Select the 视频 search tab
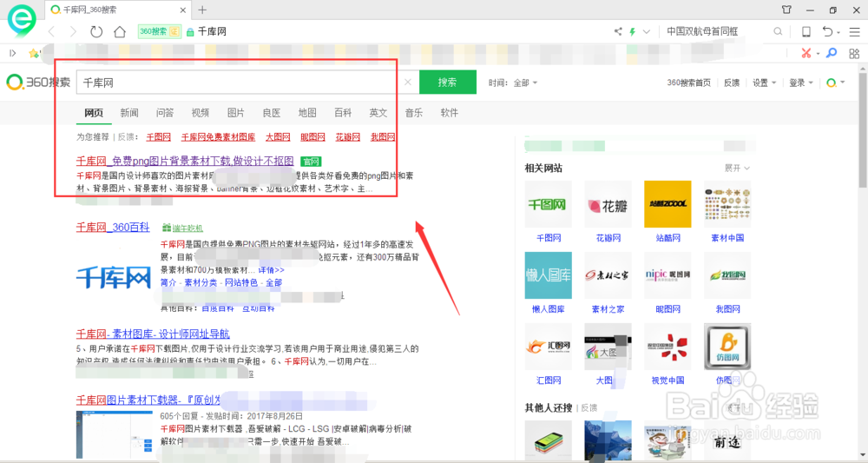Viewport: 868px width, 463px height. coord(200,112)
